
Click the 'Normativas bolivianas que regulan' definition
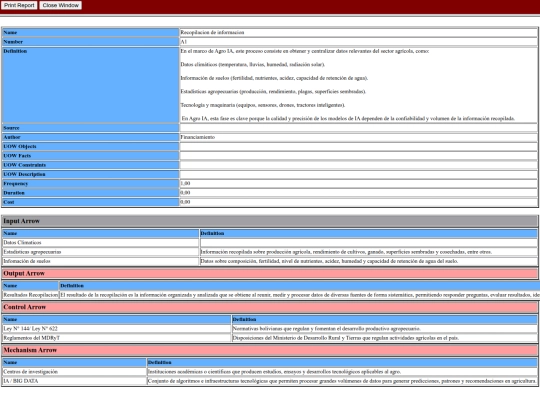(x=327, y=329)
